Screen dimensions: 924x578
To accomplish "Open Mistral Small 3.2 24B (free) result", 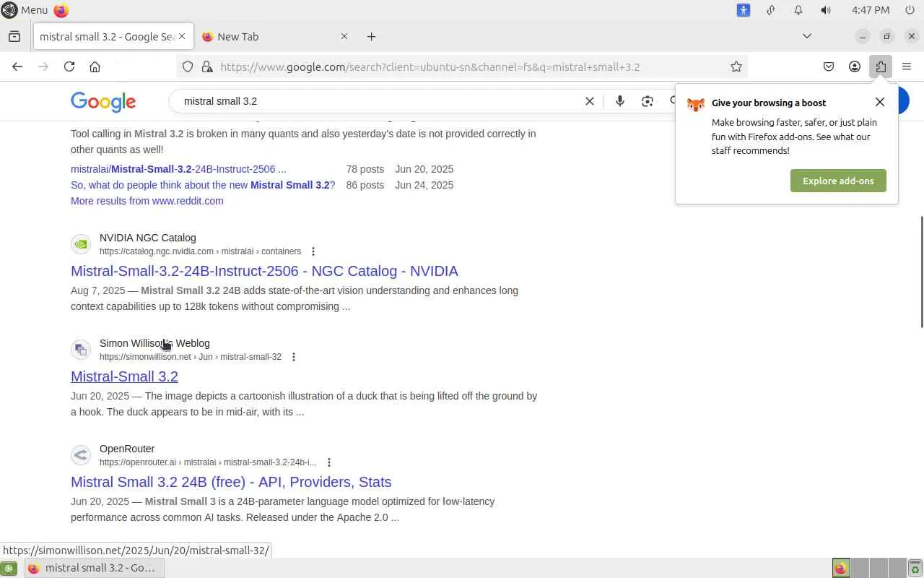I will (x=231, y=482).
